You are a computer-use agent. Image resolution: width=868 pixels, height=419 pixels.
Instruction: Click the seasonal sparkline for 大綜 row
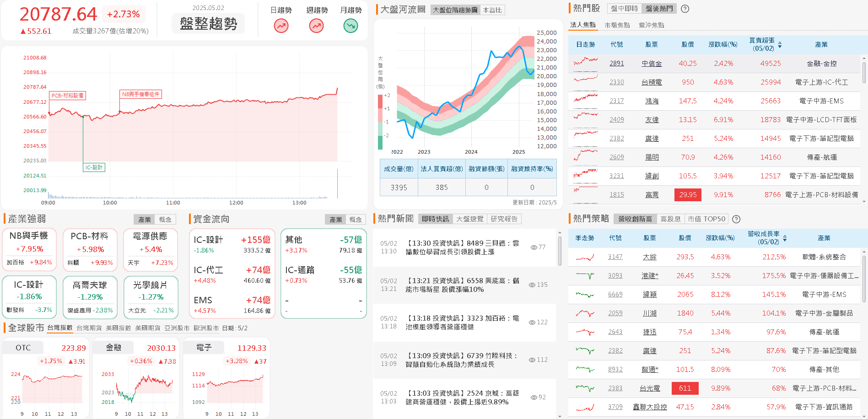(x=585, y=257)
